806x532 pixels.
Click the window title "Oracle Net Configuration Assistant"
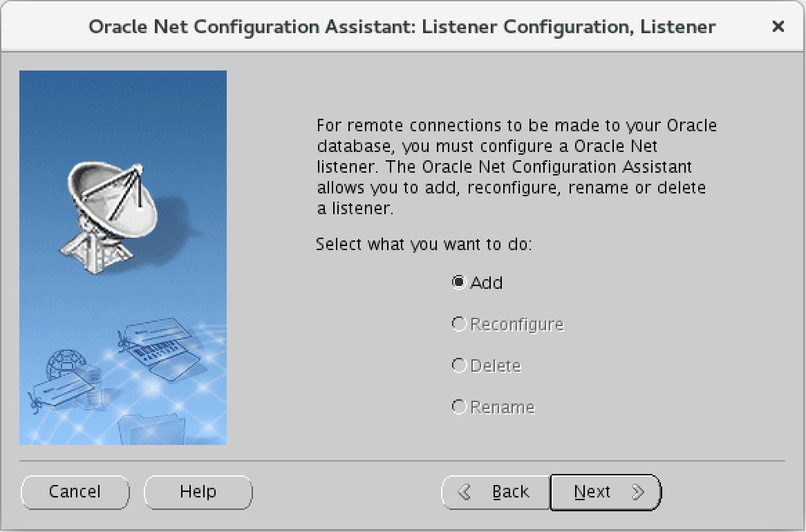pyautogui.click(x=252, y=27)
